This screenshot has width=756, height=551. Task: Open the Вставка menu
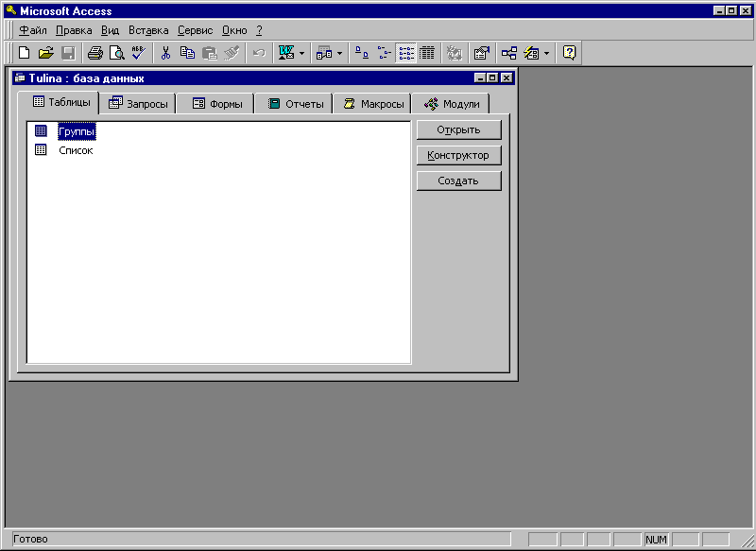148,30
